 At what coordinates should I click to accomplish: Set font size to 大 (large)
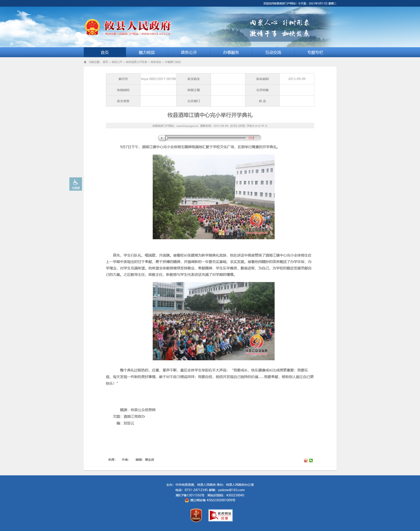[266, 126]
